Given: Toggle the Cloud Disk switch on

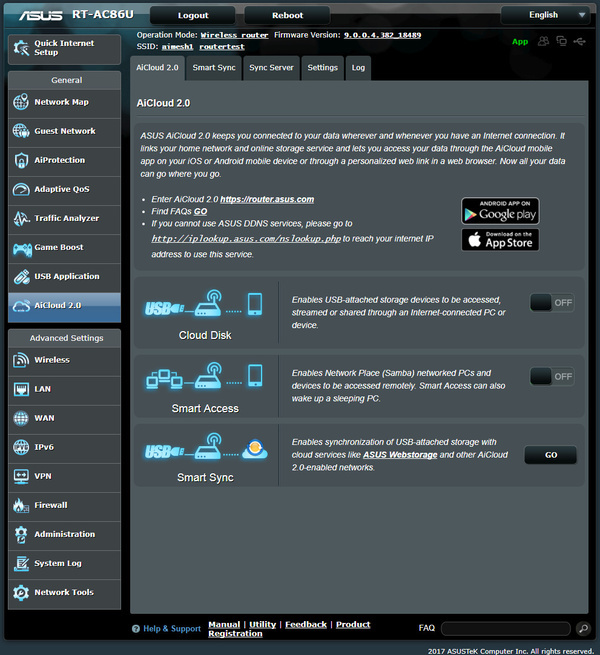Looking at the screenshot, I should tap(552, 303).
